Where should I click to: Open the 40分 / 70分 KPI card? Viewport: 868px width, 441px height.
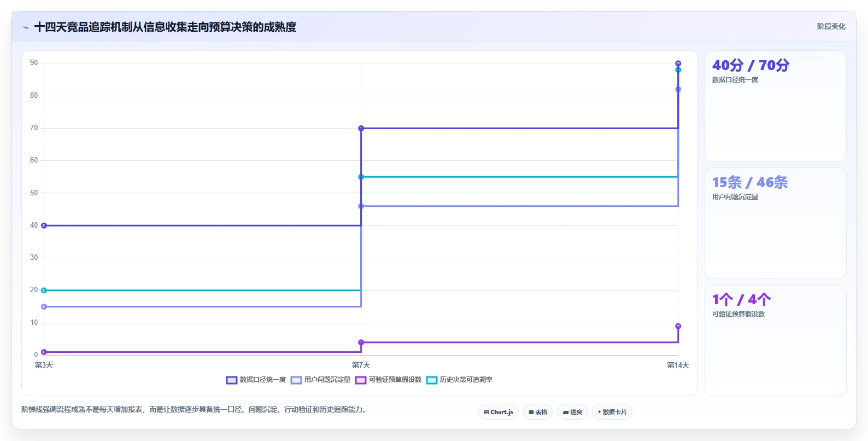coord(775,106)
